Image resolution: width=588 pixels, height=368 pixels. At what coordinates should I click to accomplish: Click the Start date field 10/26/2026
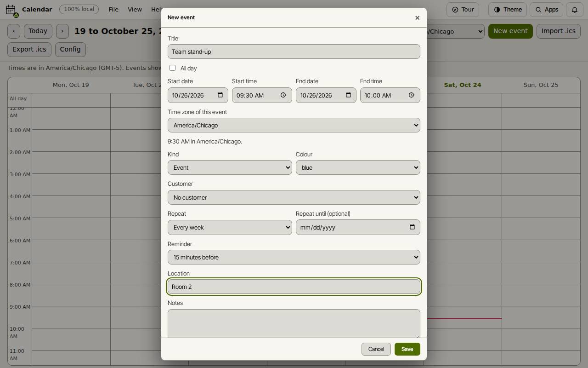tap(198, 95)
